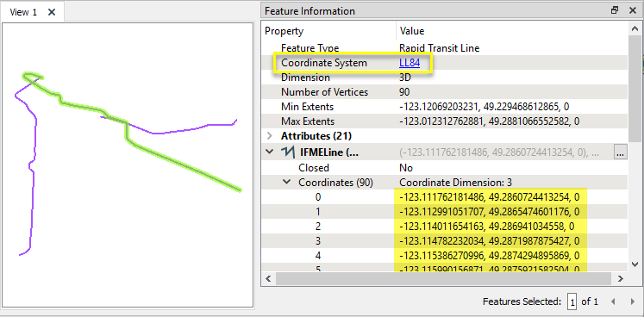Image resolution: width=644 pixels, height=317 pixels.
Task: Switch to the View 1 tab
Action: pyautogui.click(x=23, y=12)
